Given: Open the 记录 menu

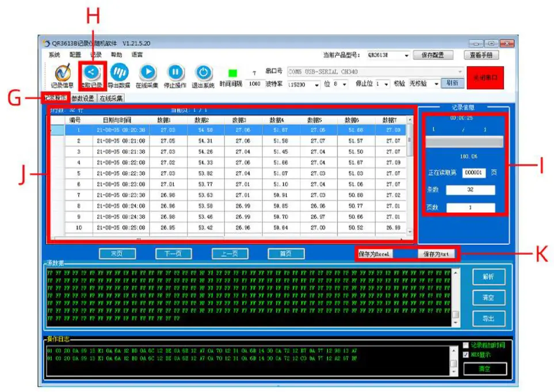Looking at the screenshot, I should click(x=95, y=55).
